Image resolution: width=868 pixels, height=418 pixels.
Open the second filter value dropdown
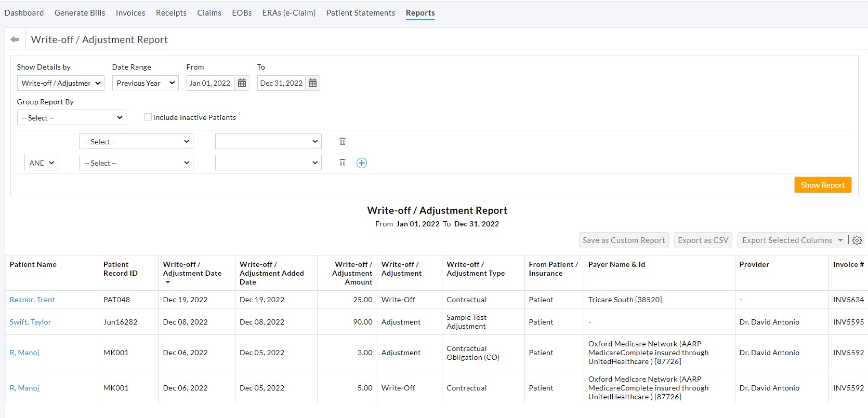pyautogui.click(x=268, y=163)
